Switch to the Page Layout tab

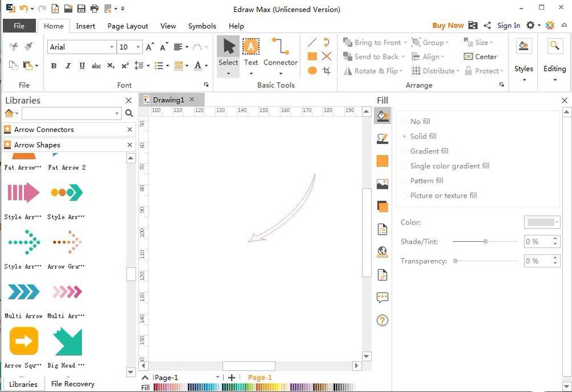click(x=128, y=26)
